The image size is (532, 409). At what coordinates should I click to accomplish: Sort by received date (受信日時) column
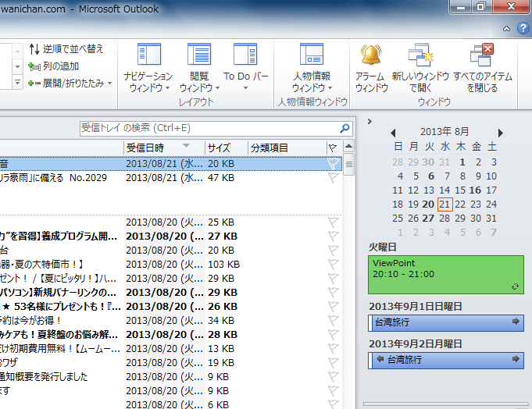pos(165,148)
